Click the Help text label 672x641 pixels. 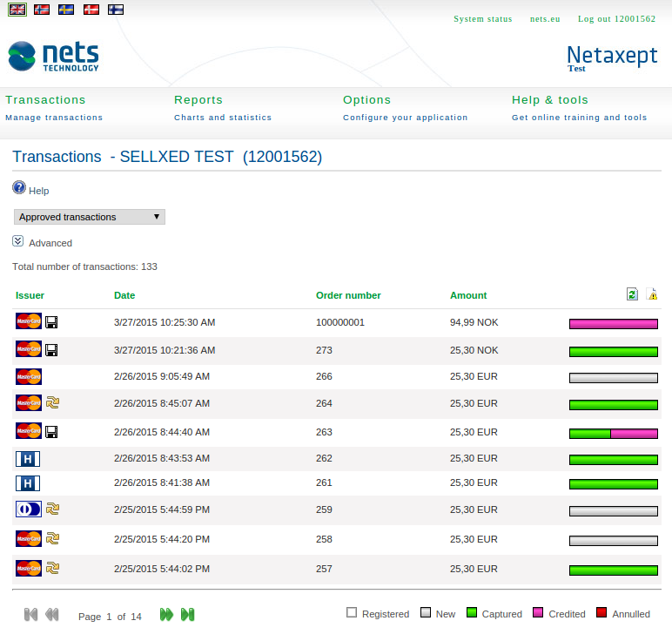[x=38, y=191]
